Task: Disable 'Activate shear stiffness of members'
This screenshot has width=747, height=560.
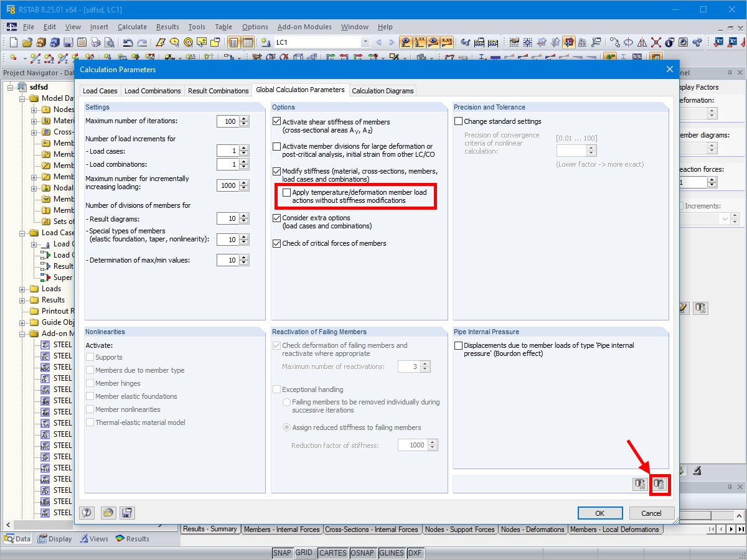Action: (276, 122)
